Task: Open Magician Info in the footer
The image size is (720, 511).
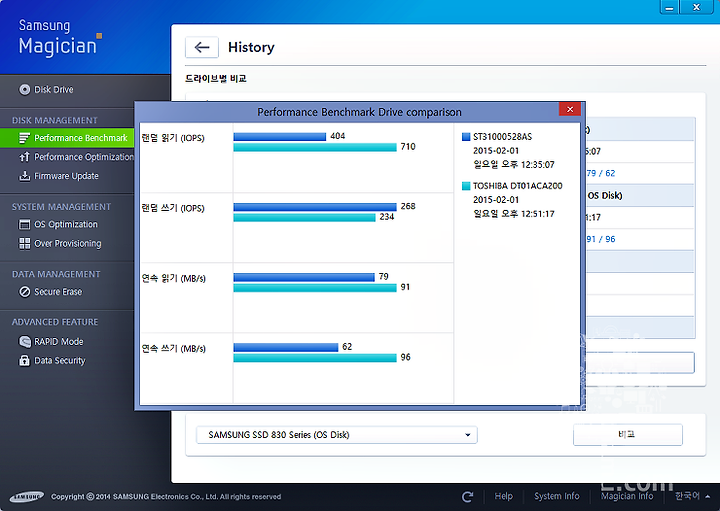Action: coord(627,496)
